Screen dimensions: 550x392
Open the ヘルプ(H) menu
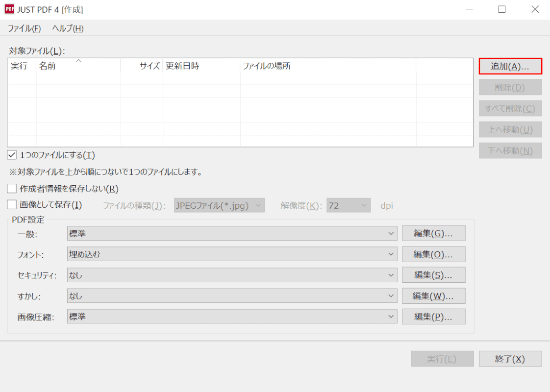(x=68, y=28)
